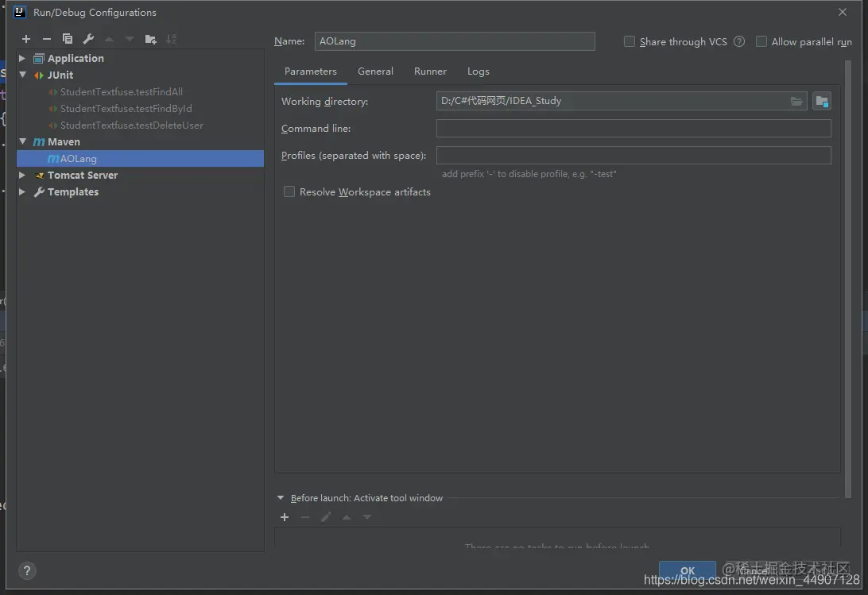Add a new configuration with the plus icon

[26, 39]
